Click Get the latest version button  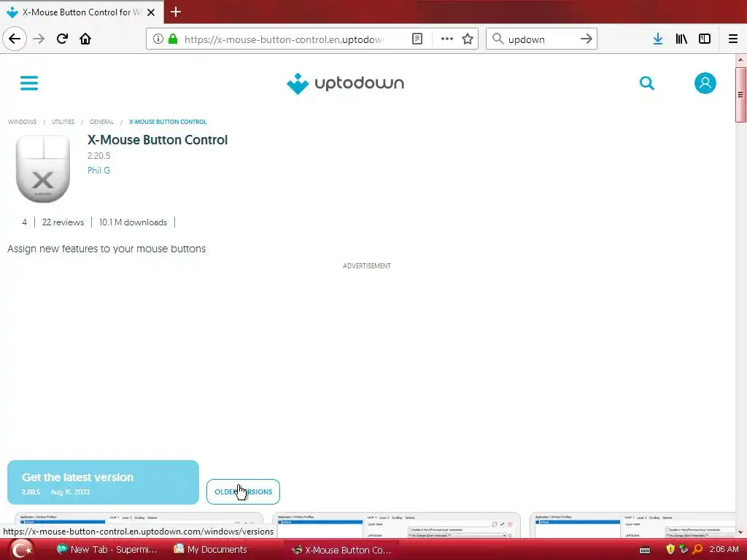(103, 483)
